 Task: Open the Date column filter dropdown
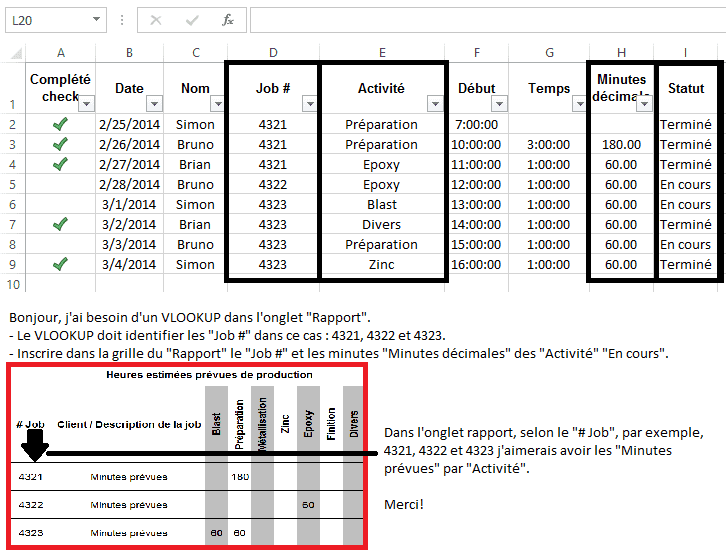click(x=154, y=104)
